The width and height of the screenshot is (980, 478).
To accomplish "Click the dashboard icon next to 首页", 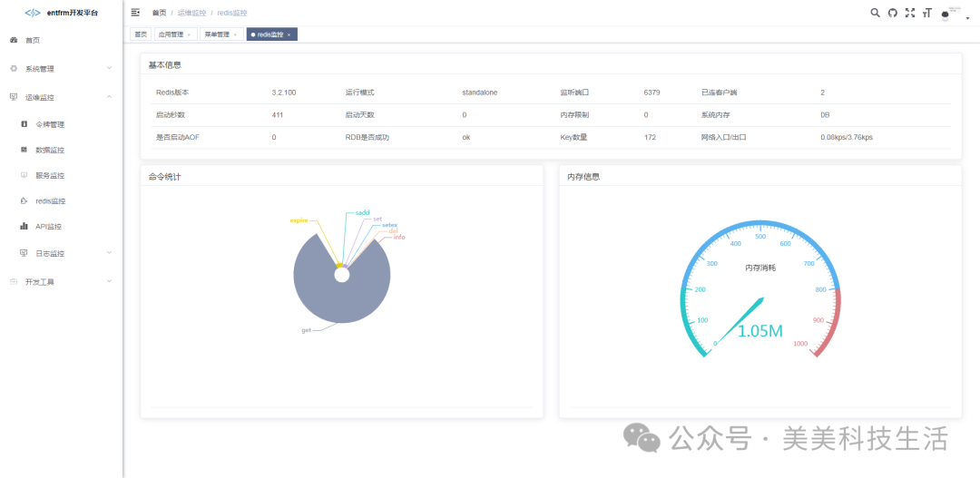I will click(x=14, y=40).
